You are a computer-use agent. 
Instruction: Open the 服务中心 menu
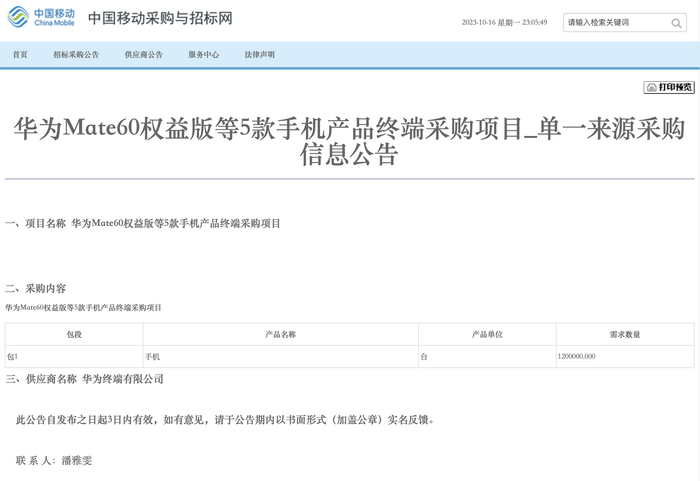(204, 54)
